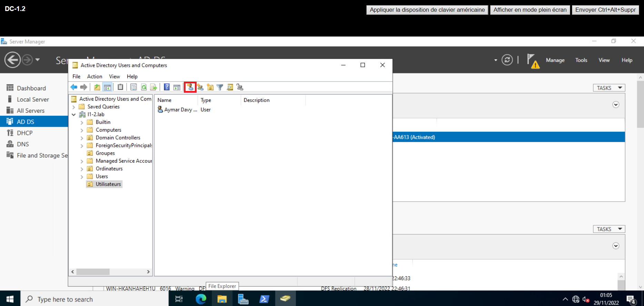The image size is (644, 306).
Task: Open the View menu in ADUC window
Action: tap(115, 76)
